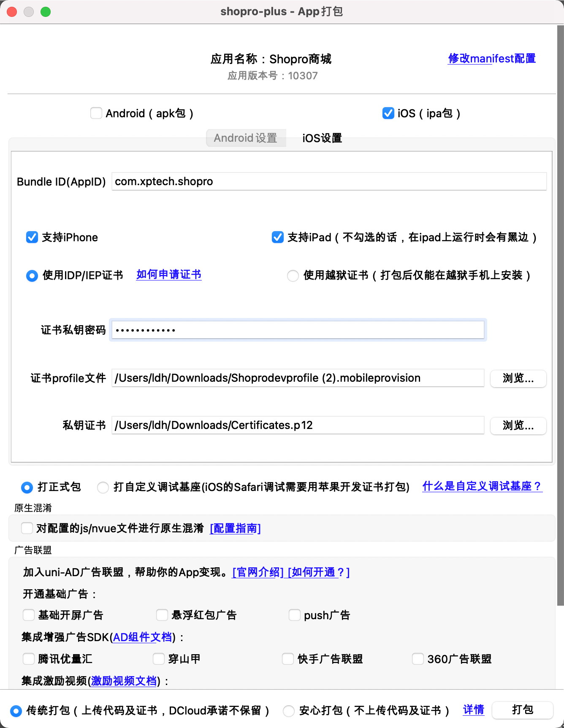
Task: Select 打自定义调试基座 radio button
Action: coord(103,488)
